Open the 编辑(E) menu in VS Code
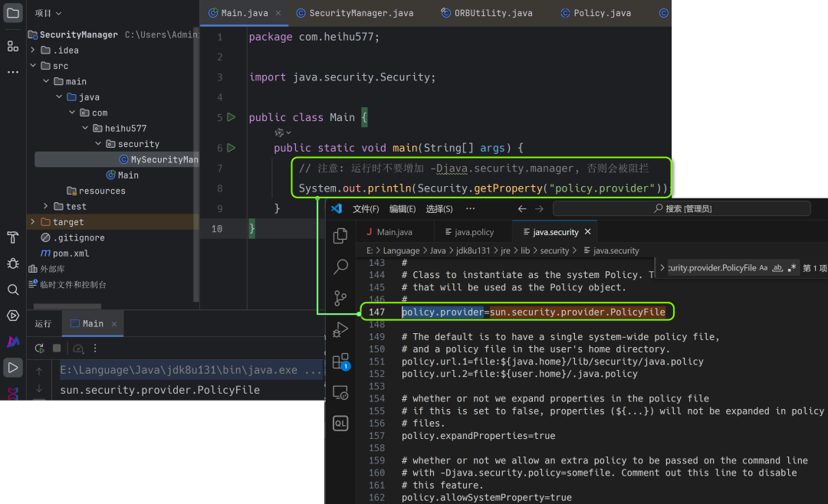The width and height of the screenshot is (828, 504). (x=402, y=209)
